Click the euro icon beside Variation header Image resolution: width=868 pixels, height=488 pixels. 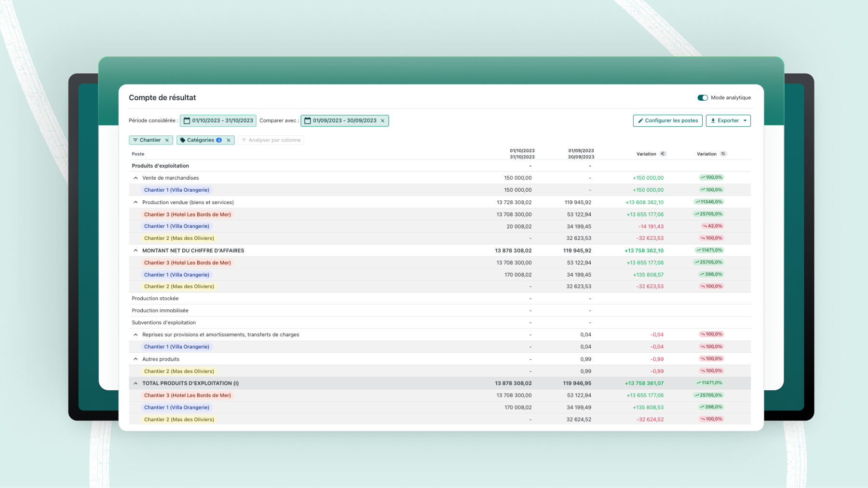[x=663, y=154]
